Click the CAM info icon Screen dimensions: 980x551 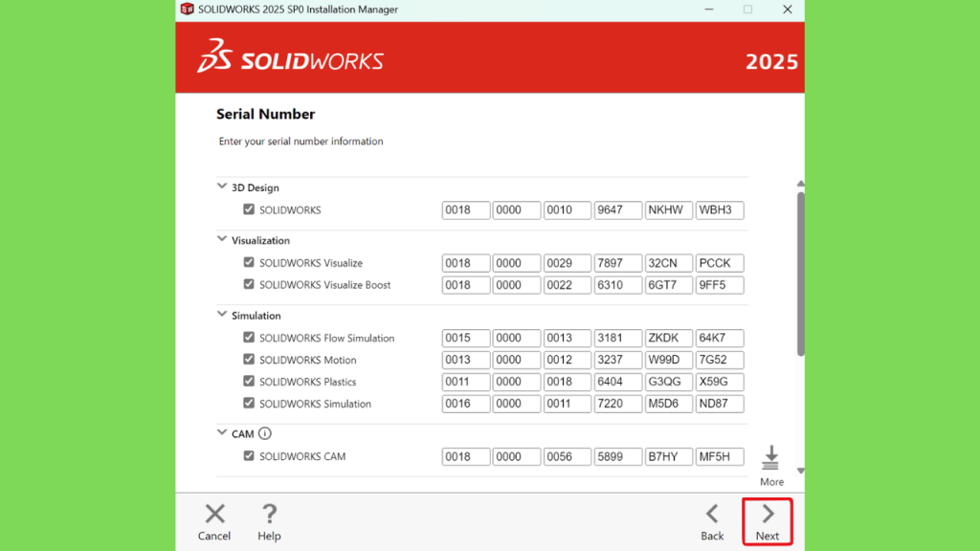[265, 433]
